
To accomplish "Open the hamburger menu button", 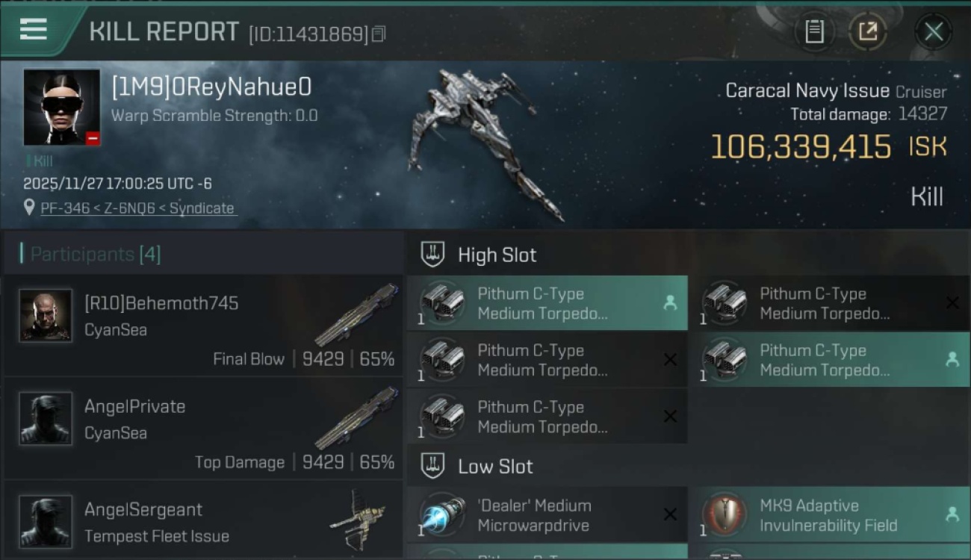I will coord(34,31).
